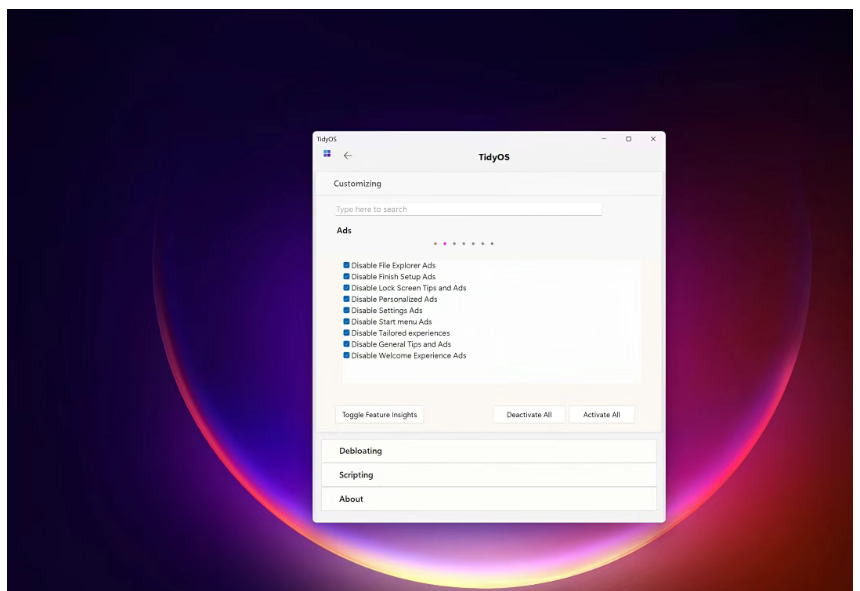Image resolution: width=860 pixels, height=591 pixels.
Task: Toggle Disable Lock Screen Tips and Ads
Action: click(346, 288)
